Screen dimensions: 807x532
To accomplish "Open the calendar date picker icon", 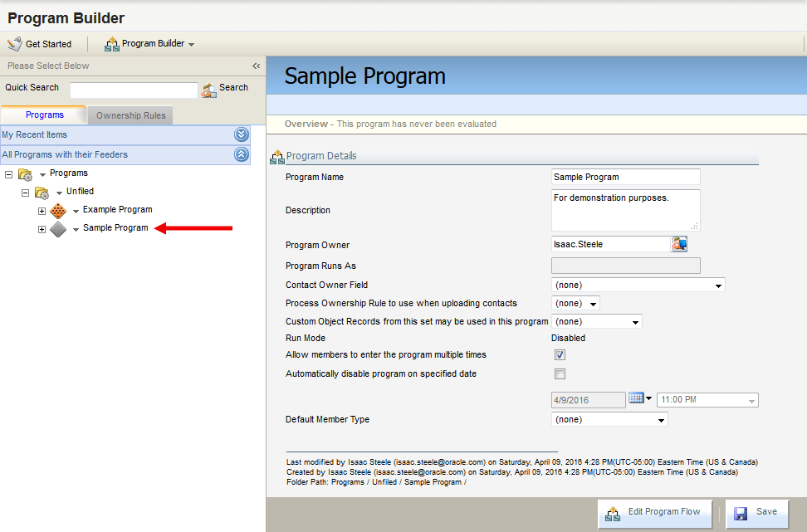I will tap(636, 399).
